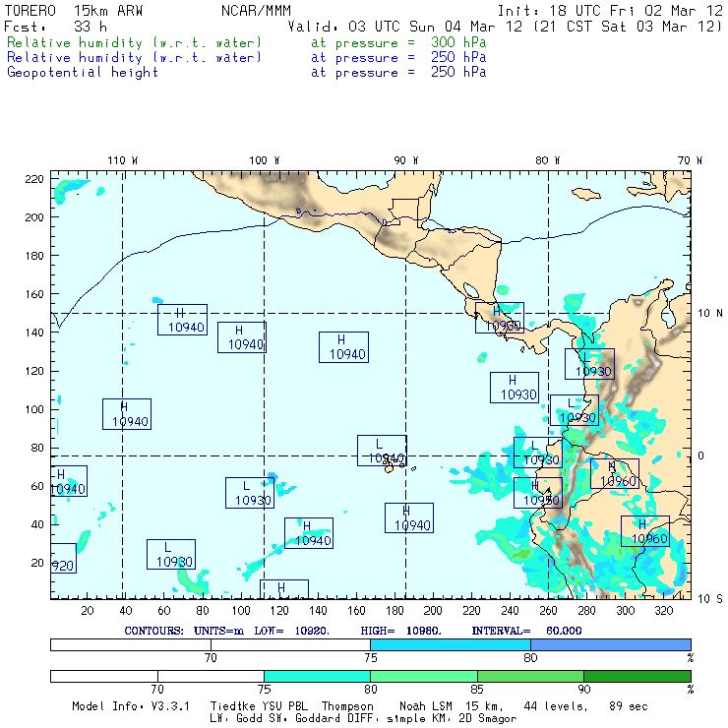Viewport: 728px width, 728px height.
Task: Click the 'L 10940' label near the Galapagos
Action: click(x=382, y=451)
